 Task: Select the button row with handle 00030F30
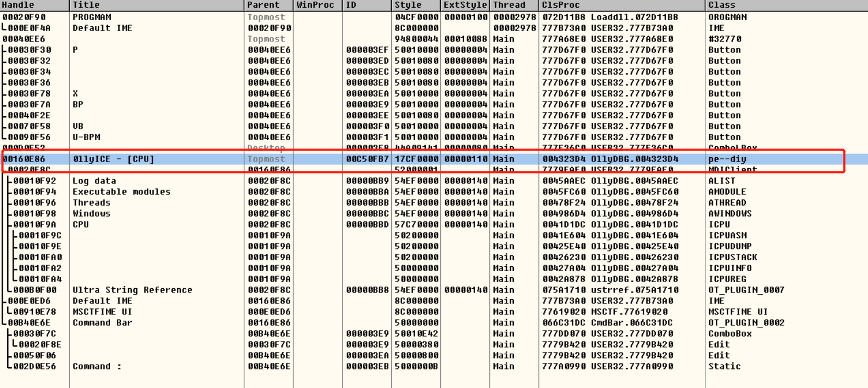[x=434, y=50]
